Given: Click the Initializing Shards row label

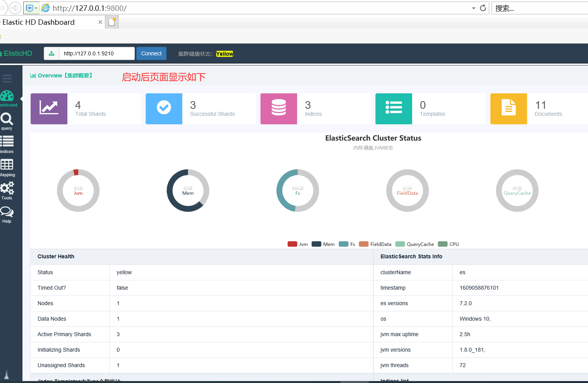Looking at the screenshot, I should point(59,350).
